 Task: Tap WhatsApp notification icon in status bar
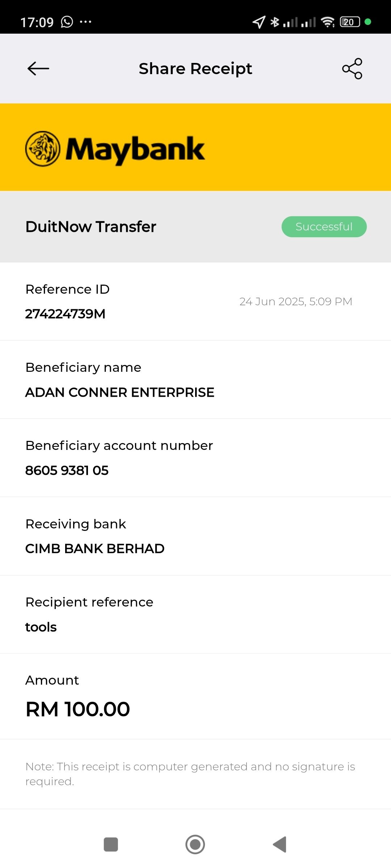pyautogui.click(x=67, y=22)
